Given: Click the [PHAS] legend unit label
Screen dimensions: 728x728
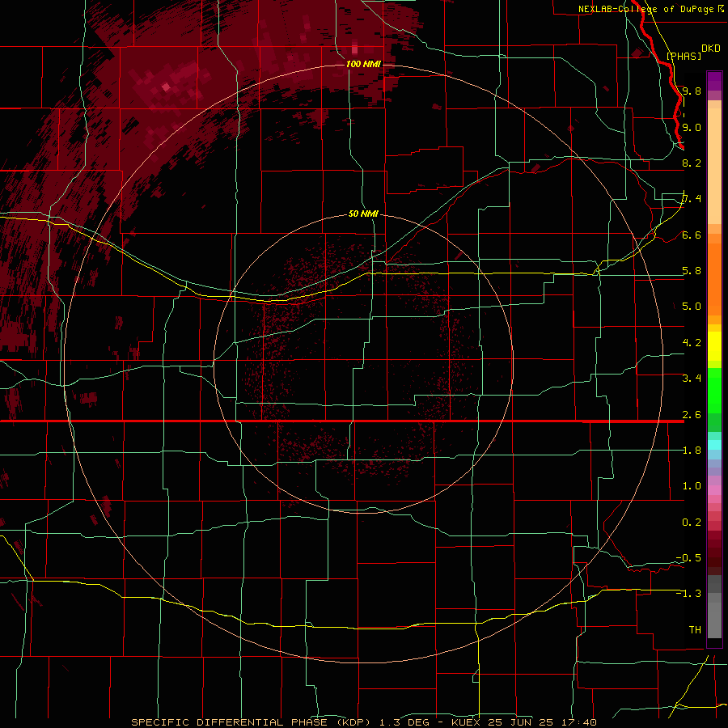Looking at the screenshot, I should [684, 56].
